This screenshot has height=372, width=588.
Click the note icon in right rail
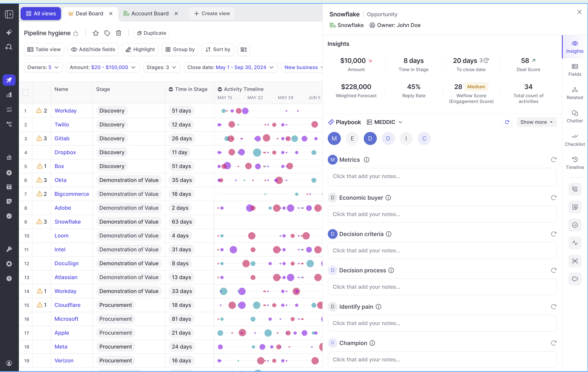click(x=575, y=207)
